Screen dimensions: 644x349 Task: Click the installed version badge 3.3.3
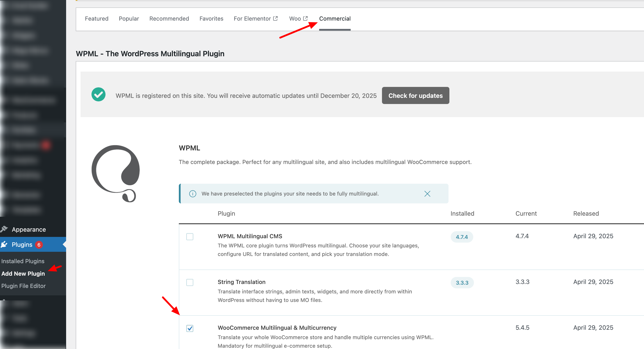pyautogui.click(x=462, y=282)
